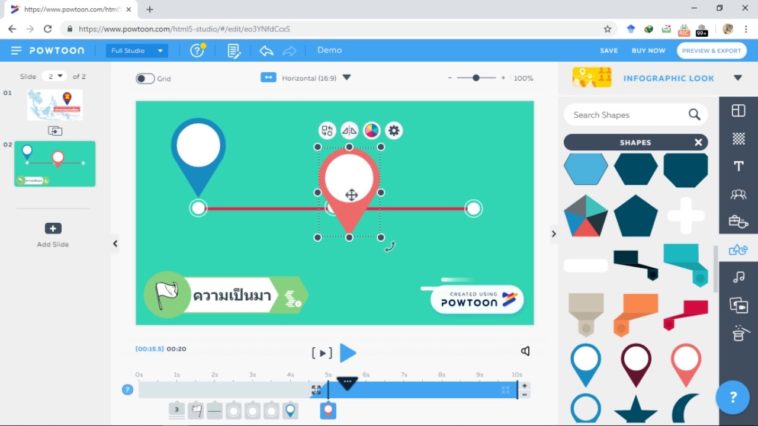The height and width of the screenshot is (426, 758).
Task: Click the zoom slider handle
Action: pyautogui.click(x=476, y=78)
